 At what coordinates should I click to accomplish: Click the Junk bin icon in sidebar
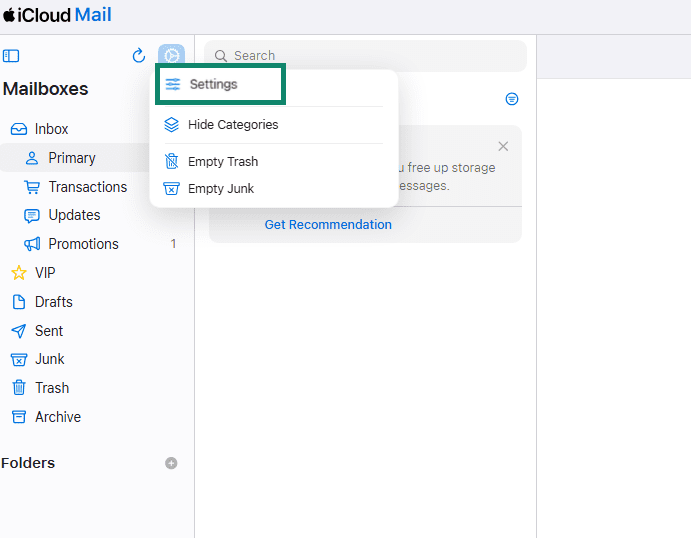click(19, 360)
